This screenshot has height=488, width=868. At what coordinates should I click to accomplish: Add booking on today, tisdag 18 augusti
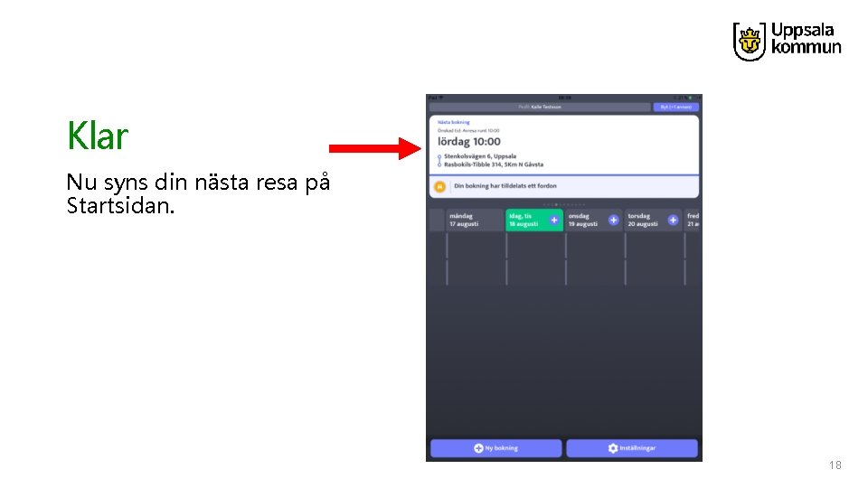tap(554, 221)
